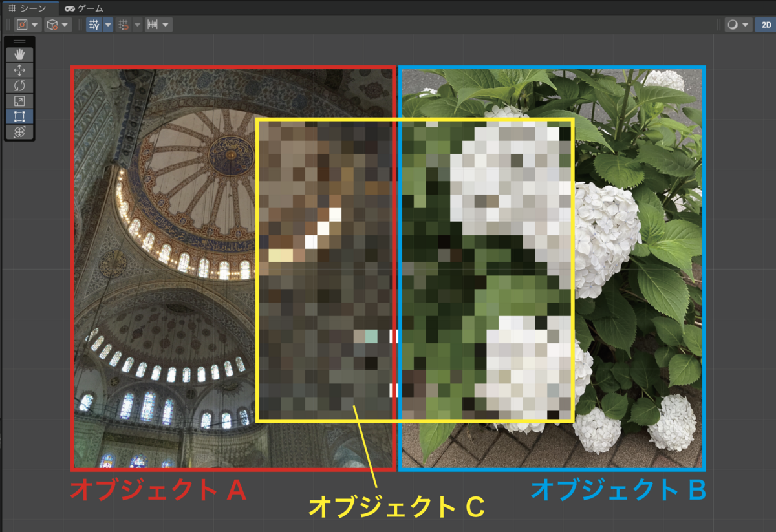The height and width of the screenshot is (532, 776).
Task: Select the Rotate tool
Action: point(20,85)
